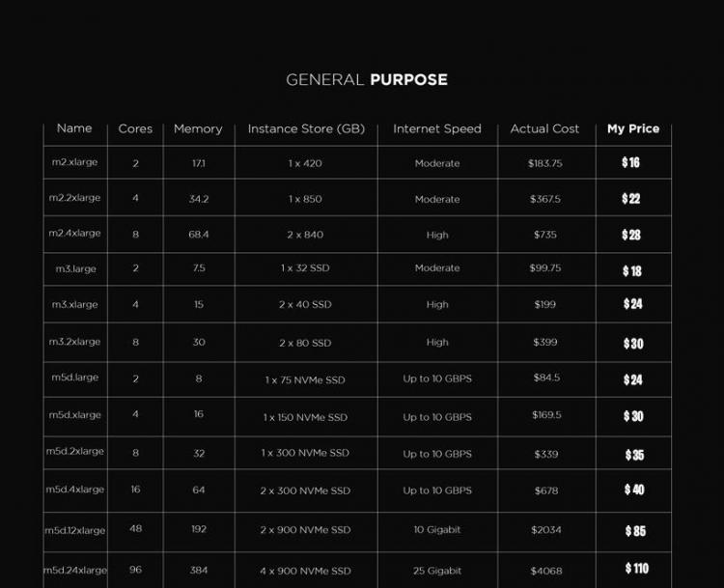Click the m2.2xlarge row name
Image resolution: width=724 pixels, height=588 pixels.
pyautogui.click(x=74, y=199)
